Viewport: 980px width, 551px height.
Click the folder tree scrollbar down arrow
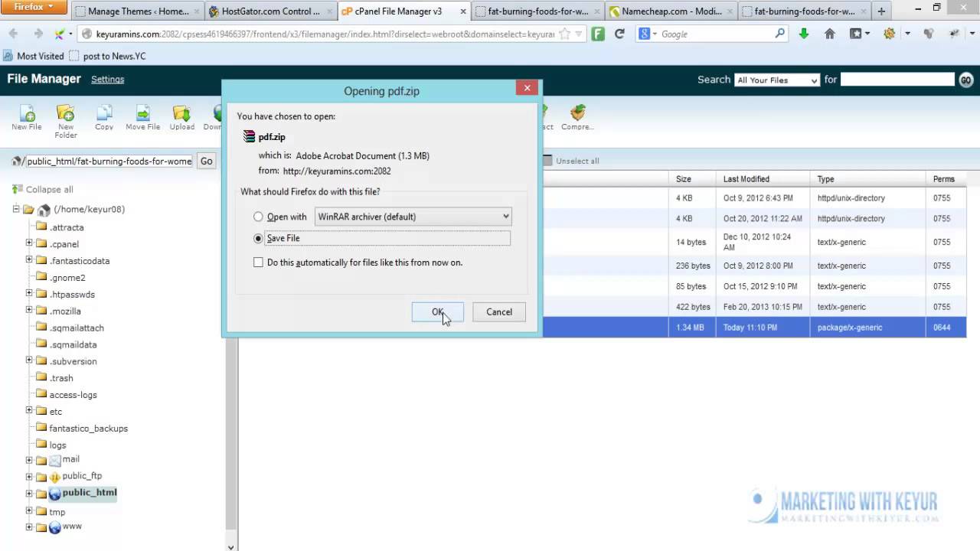click(x=231, y=546)
